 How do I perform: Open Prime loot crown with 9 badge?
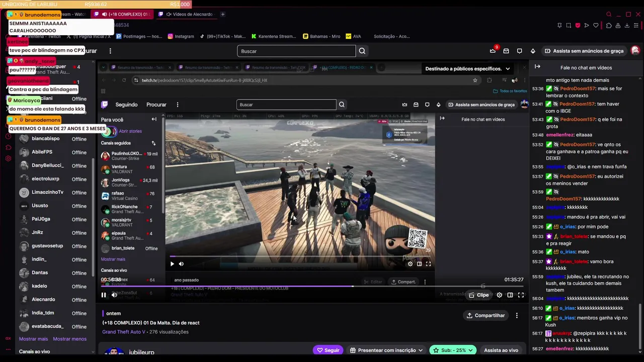pos(493,50)
